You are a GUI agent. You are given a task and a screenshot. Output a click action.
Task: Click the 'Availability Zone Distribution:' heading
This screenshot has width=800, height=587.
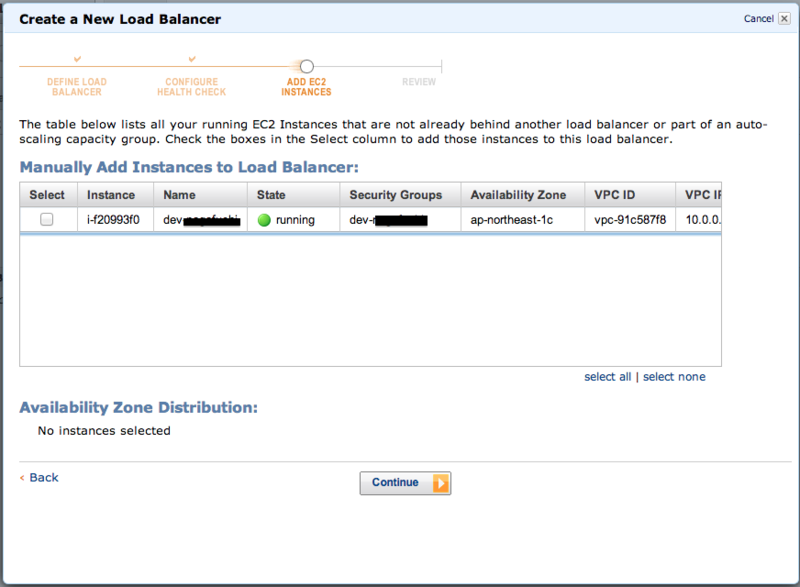(139, 407)
